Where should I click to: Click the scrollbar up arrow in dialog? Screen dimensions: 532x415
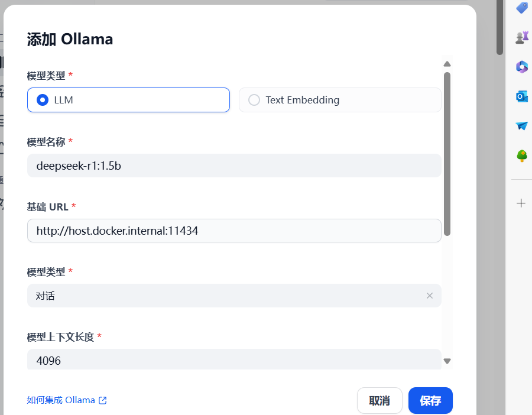click(x=447, y=63)
